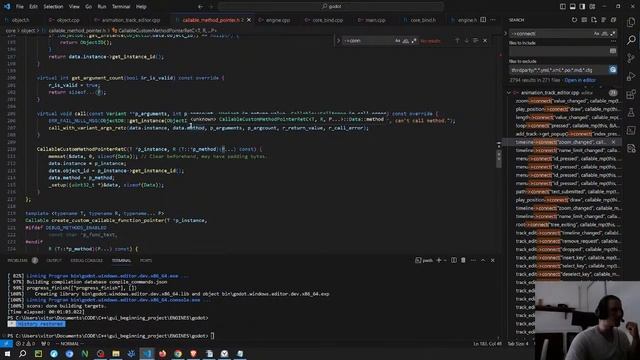Toggle search result tree view
The image size is (640, 360).
[604, 20]
